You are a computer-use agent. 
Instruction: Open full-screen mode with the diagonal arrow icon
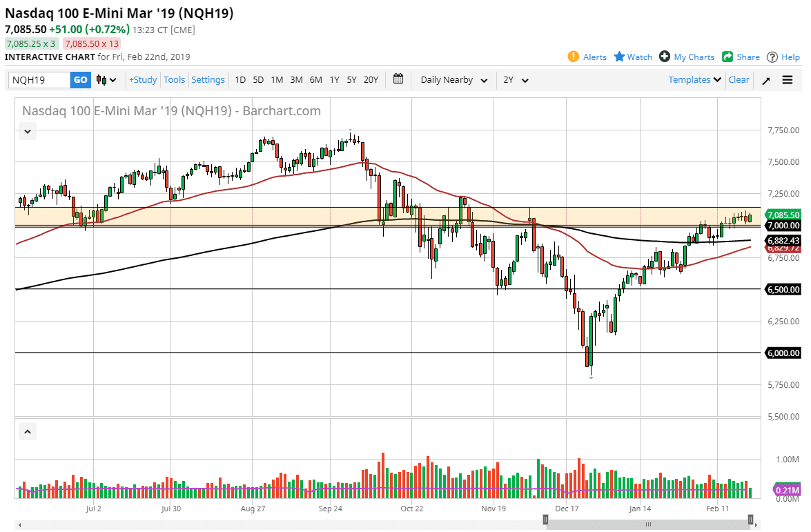766,79
